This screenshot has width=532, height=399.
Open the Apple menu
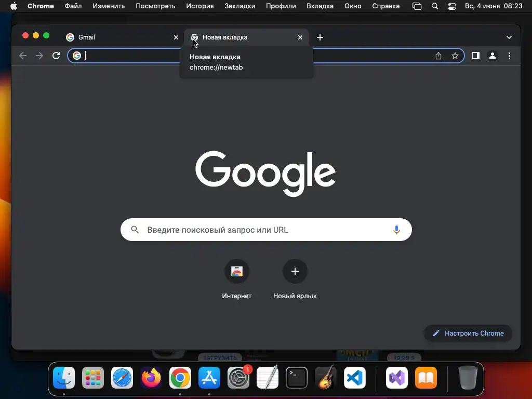pyautogui.click(x=14, y=6)
